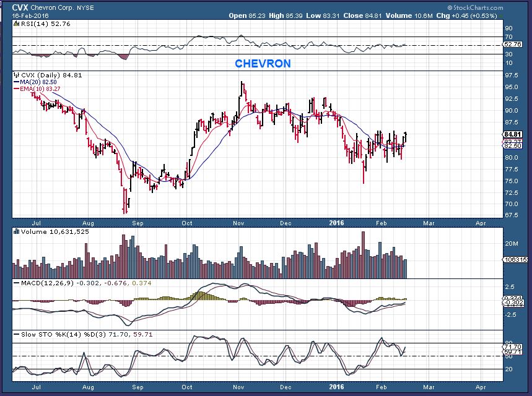Screen dimensions: 532x396
Task: Click the -0.302 MACD value tag on axis
Action: (x=512, y=303)
